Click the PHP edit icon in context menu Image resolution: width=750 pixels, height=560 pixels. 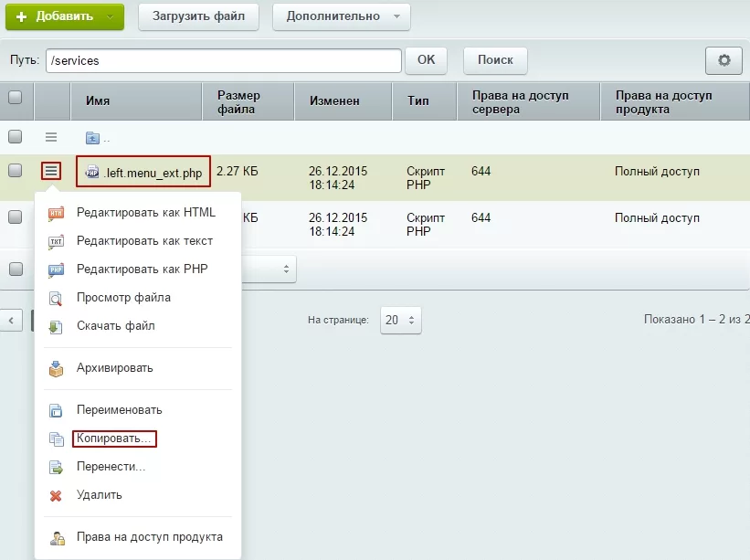(x=56, y=269)
